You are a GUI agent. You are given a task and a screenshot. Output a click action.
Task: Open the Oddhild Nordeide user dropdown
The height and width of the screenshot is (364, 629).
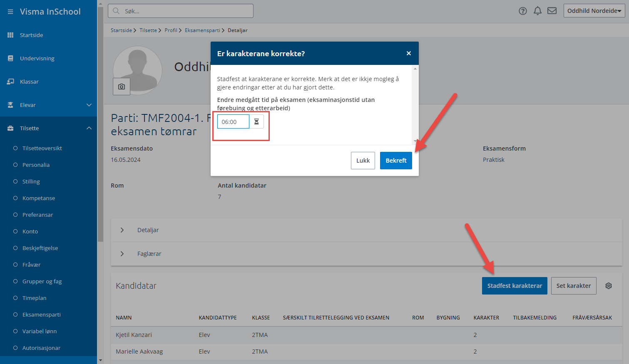pyautogui.click(x=594, y=11)
